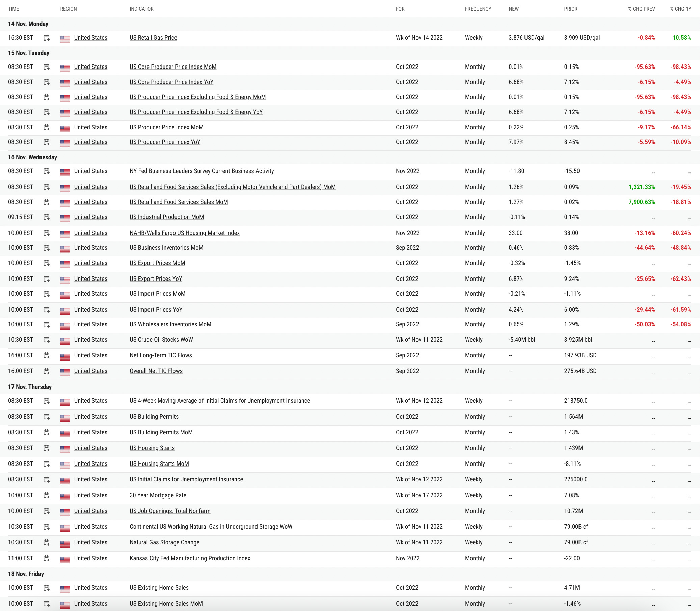Click US flag icon in US Existing Home Sales row
Viewport: 700px width, 611px height.
(x=65, y=589)
